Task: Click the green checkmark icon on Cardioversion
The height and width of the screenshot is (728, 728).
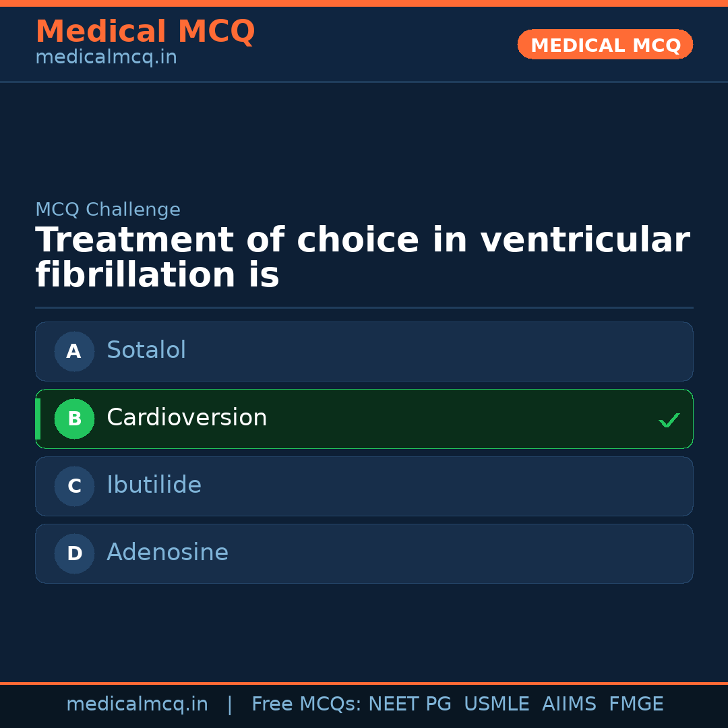Action: click(x=669, y=420)
